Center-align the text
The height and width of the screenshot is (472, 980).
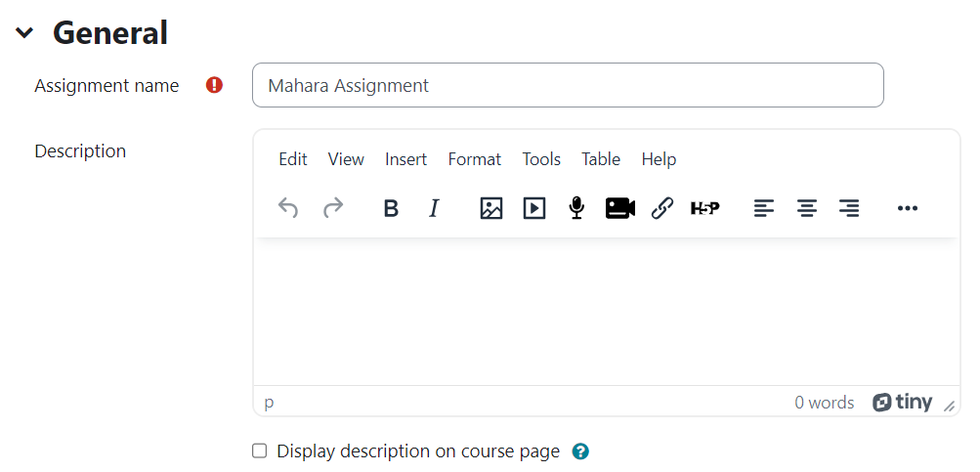[807, 208]
